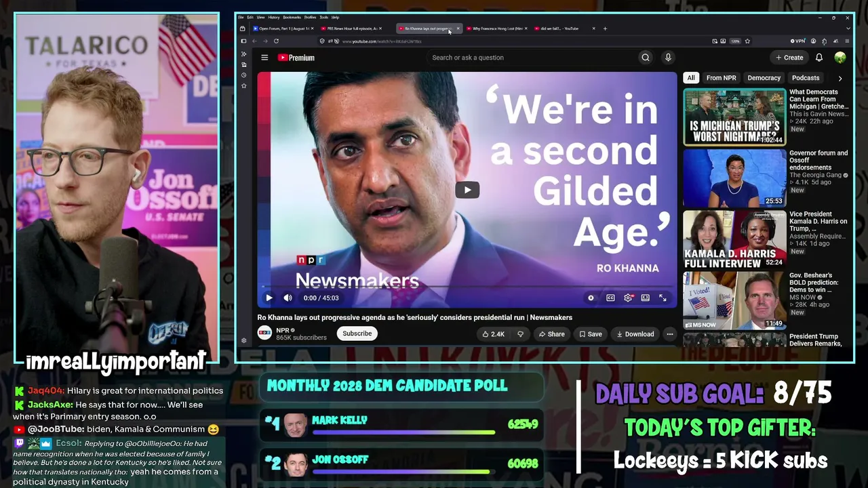Open the browser Bookmarks menu
This screenshot has height=488, width=868.
[292, 17]
